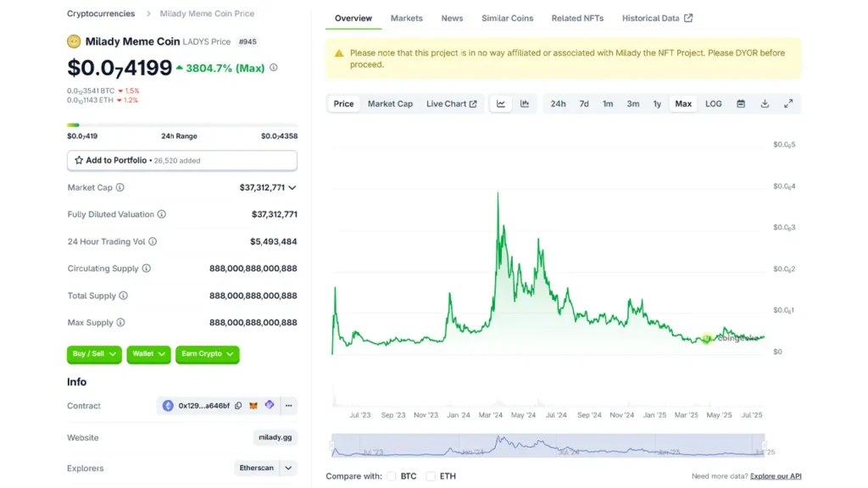Switch to the Markets tab
Screen dimensions: 868x488
(x=406, y=19)
